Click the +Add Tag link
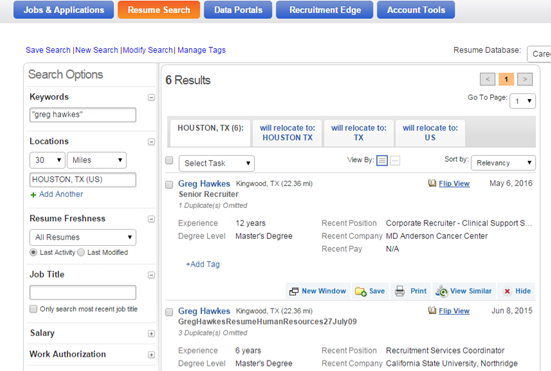The image size is (551, 371). point(203,264)
